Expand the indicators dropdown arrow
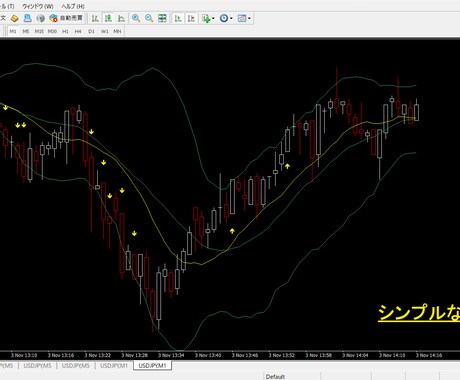460x380 pixels. pos(213,18)
